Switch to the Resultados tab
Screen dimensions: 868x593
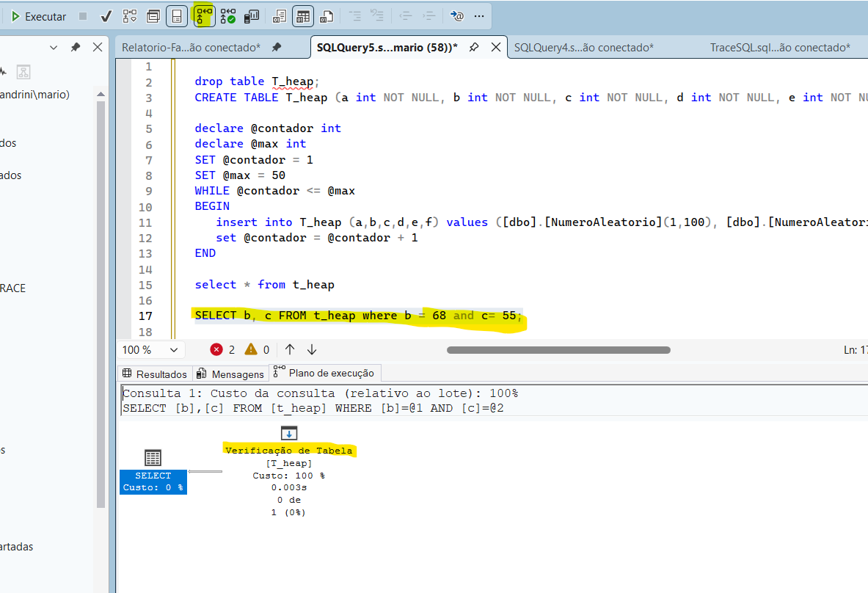coord(154,374)
